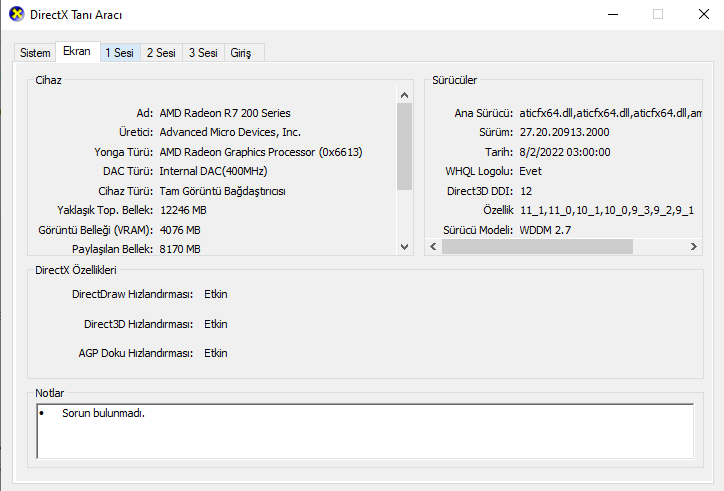
Task: Click the WHQL Logolu value Evet
Action: tap(531, 171)
